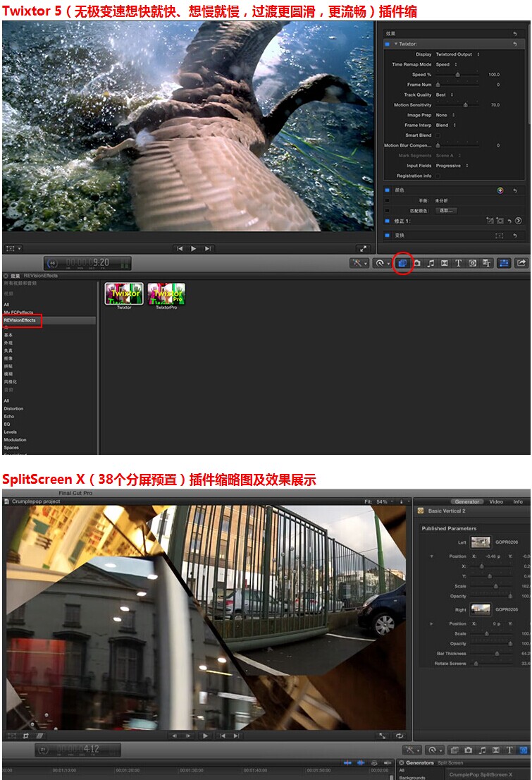The height and width of the screenshot is (780, 532).
Task: Open the music and sound browser
Action: point(431,263)
